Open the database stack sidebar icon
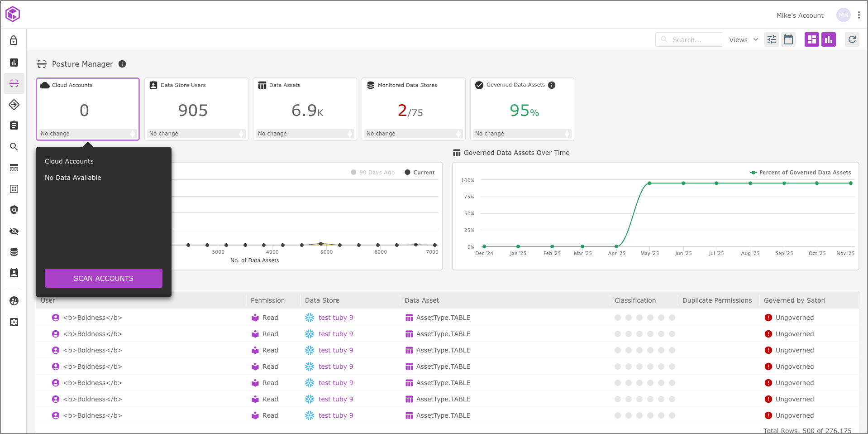The width and height of the screenshot is (868, 434). pyautogui.click(x=14, y=252)
